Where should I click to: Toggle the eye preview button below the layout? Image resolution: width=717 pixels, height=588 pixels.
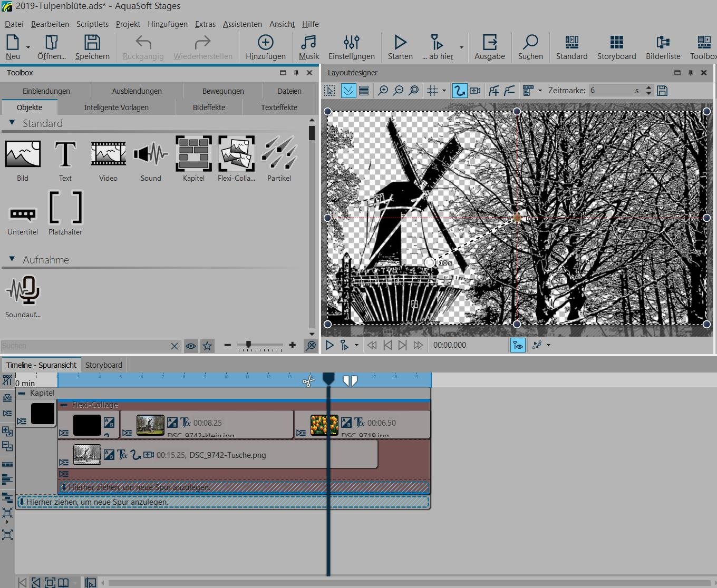pyautogui.click(x=518, y=345)
